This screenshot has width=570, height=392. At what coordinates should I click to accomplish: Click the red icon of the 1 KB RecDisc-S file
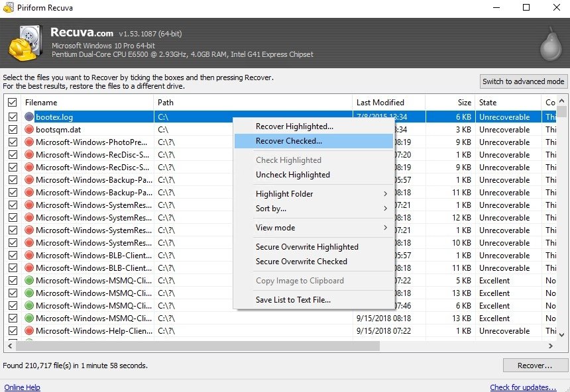coord(29,155)
